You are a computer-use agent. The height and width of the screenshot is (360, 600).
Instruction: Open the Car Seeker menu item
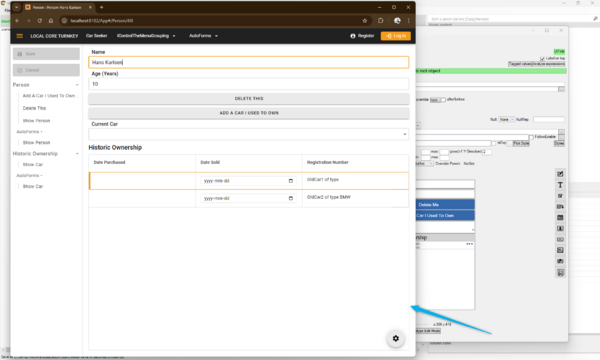96,36
